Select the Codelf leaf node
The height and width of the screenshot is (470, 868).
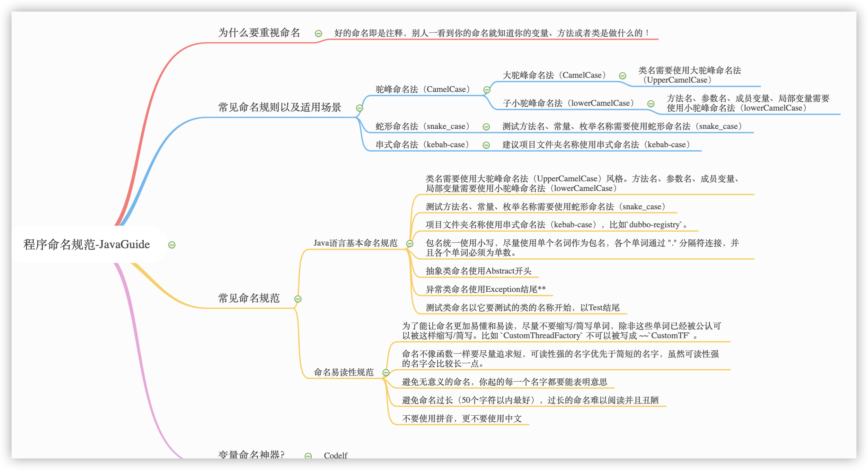[x=336, y=455]
